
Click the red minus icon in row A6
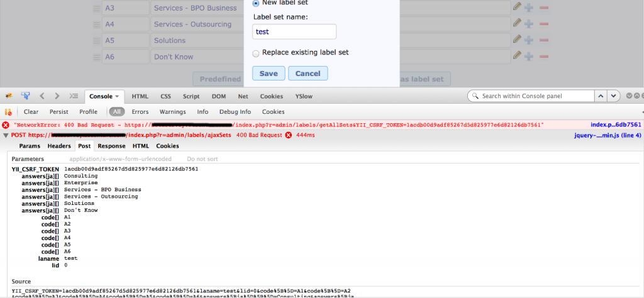click(x=544, y=57)
